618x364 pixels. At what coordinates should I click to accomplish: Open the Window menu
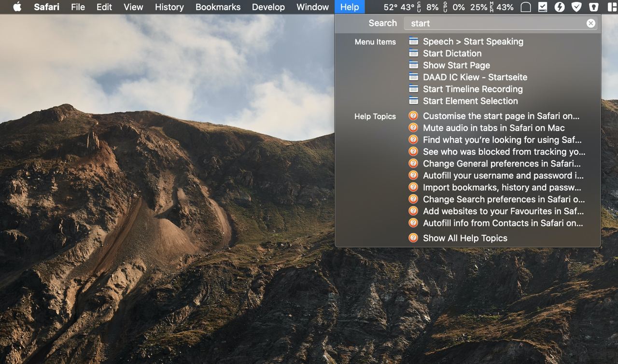[312, 7]
